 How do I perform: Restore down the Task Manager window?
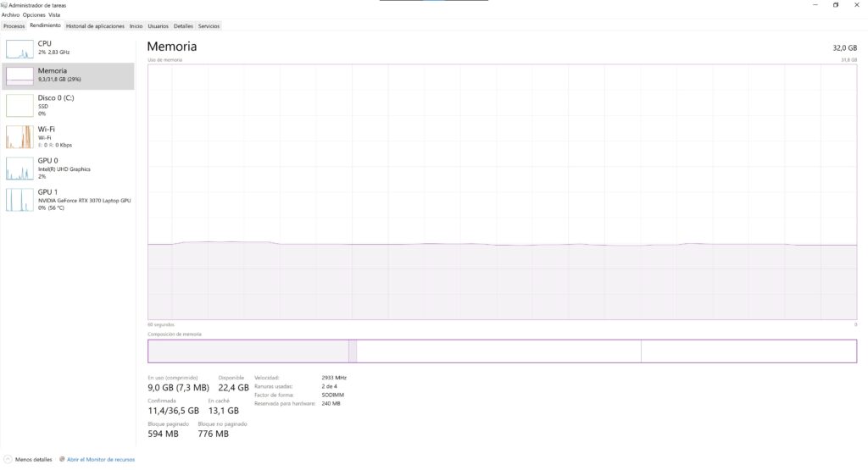tap(836, 5)
